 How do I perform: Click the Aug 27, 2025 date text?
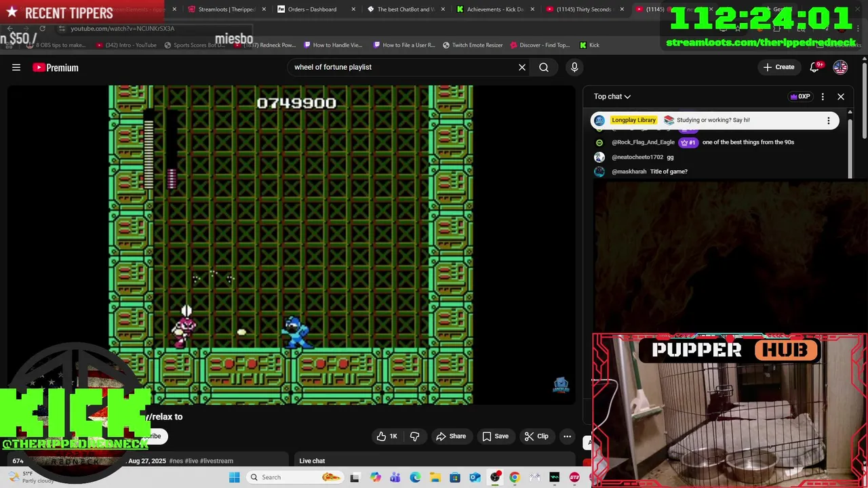click(x=147, y=461)
